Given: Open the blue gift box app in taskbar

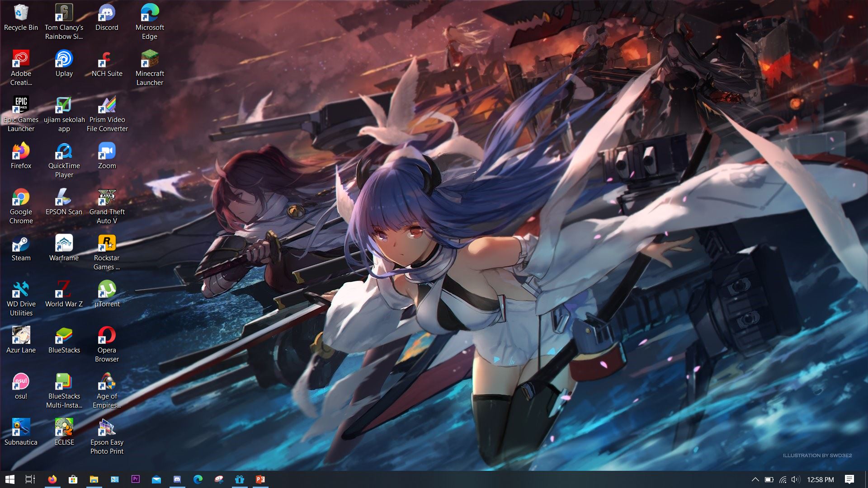Looking at the screenshot, I should point(240,479).
